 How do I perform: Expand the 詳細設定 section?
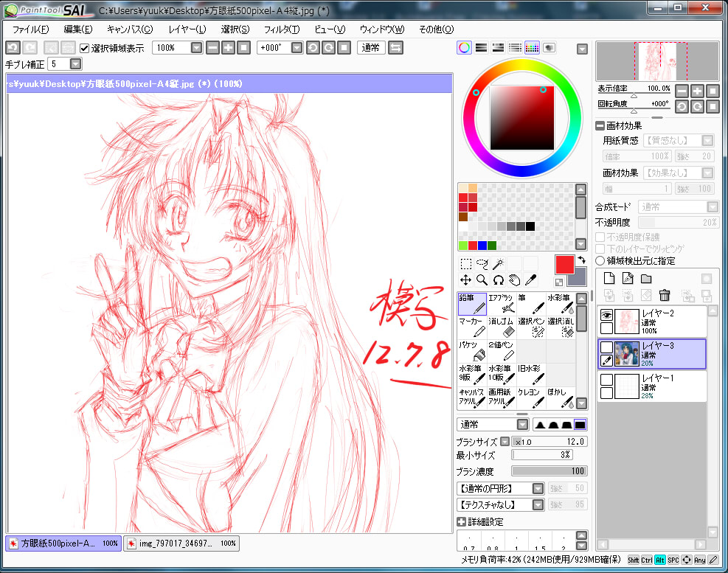click(x=462, y=522)
